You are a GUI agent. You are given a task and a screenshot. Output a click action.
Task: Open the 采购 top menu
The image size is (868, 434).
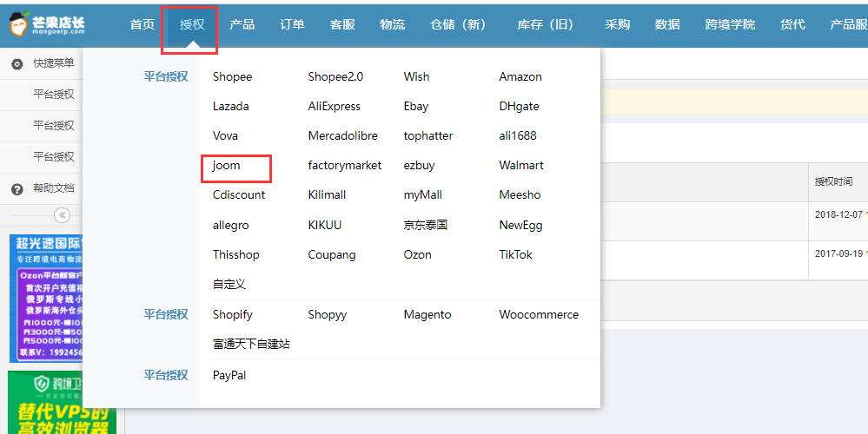[617, 24]
